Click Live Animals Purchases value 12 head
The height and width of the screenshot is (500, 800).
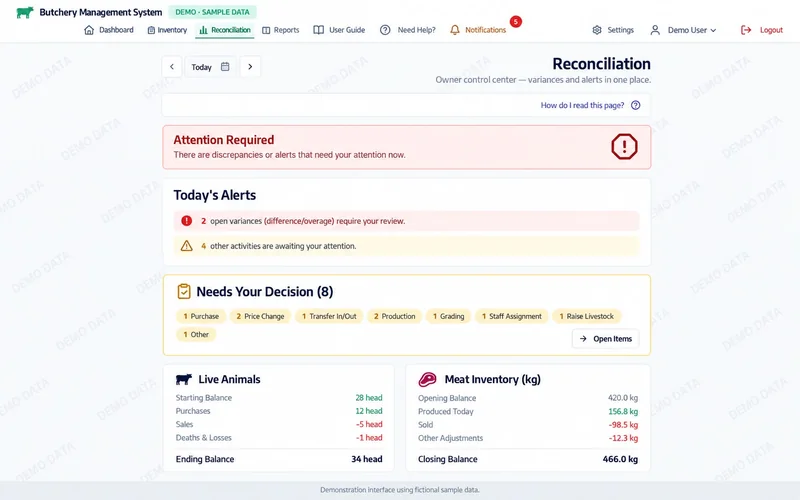click(x=369, y=411)
